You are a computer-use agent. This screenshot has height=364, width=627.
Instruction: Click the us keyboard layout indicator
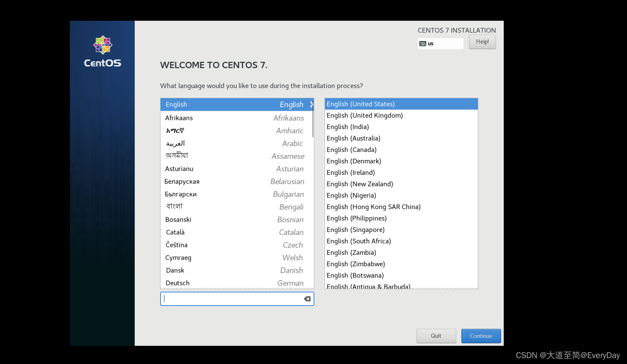click(x=440, y=44)
